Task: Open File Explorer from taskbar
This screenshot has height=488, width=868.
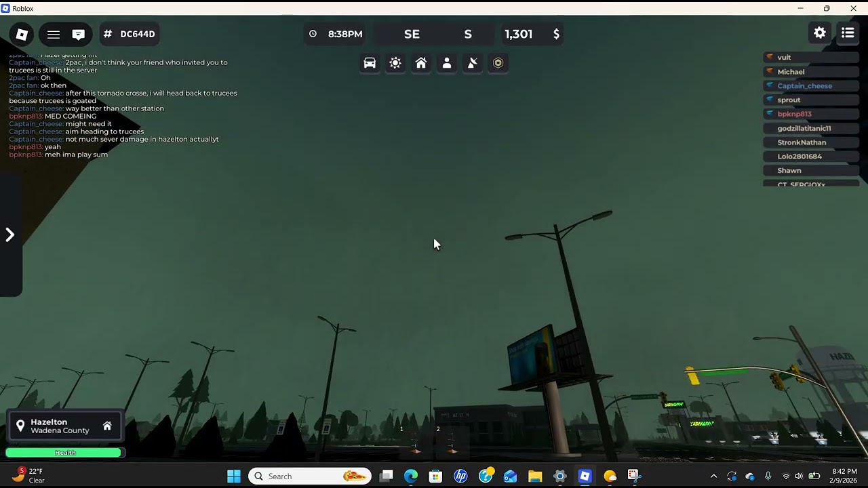Action: [535, 476]
